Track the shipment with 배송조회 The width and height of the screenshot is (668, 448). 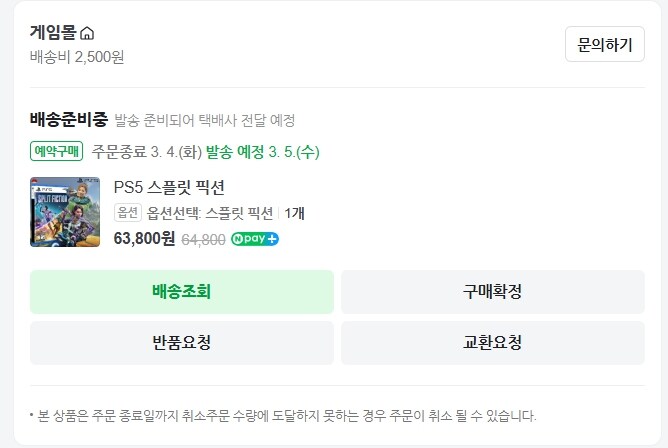pyautogui.click(x=181, y=292)
